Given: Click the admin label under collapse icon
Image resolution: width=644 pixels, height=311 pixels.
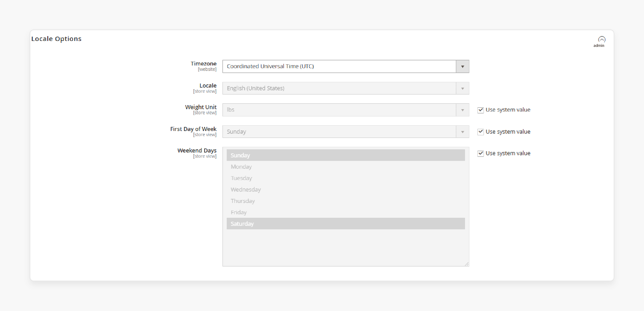Looking at the screenshot, I should 599,46.
